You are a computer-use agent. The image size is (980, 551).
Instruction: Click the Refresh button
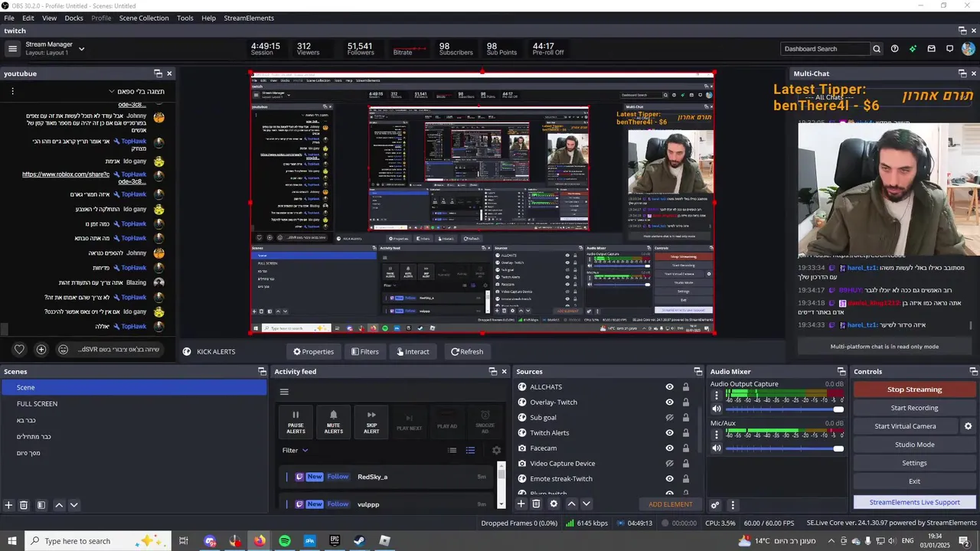click(467, 352)
